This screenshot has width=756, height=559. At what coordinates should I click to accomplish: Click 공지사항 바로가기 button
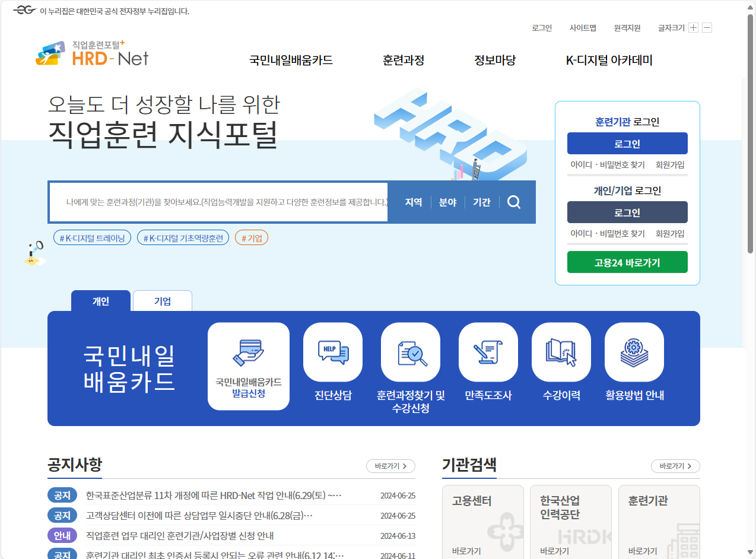[390, 466]
